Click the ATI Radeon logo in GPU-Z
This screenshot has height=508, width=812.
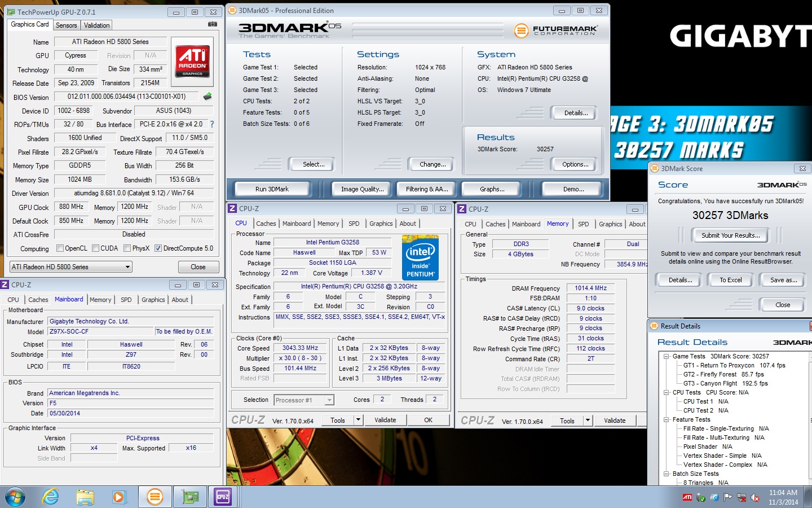coord(192,61)
